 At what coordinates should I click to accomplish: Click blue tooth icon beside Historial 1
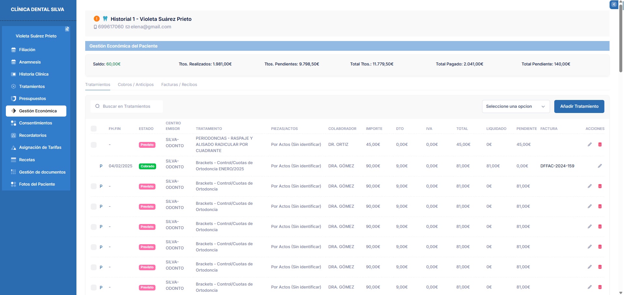tap(105, 19)
